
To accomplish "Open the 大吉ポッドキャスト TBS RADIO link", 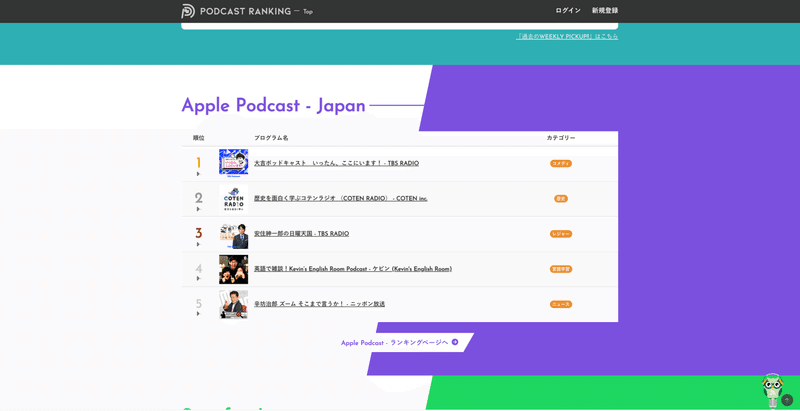I will pos(336,163).
